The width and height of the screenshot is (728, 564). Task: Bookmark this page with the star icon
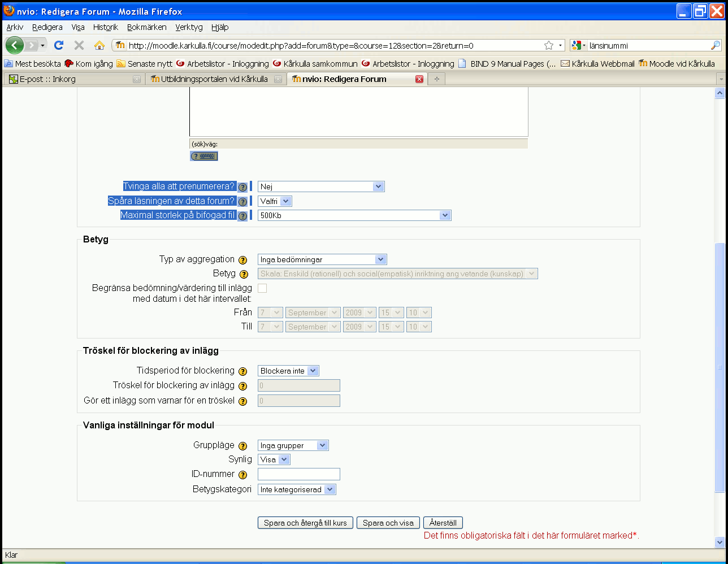coord(548,45)
